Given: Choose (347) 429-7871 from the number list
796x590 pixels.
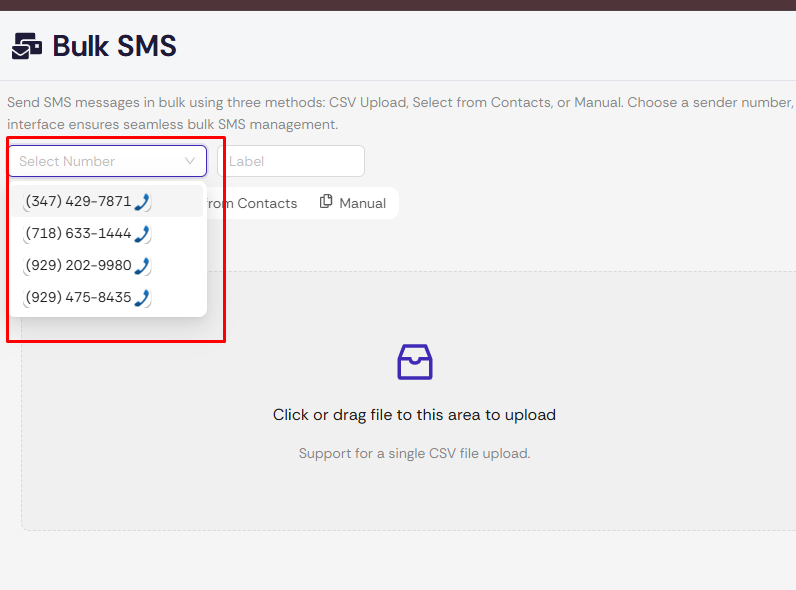Looking at the screenshot, I should click(x=78, y=202).
